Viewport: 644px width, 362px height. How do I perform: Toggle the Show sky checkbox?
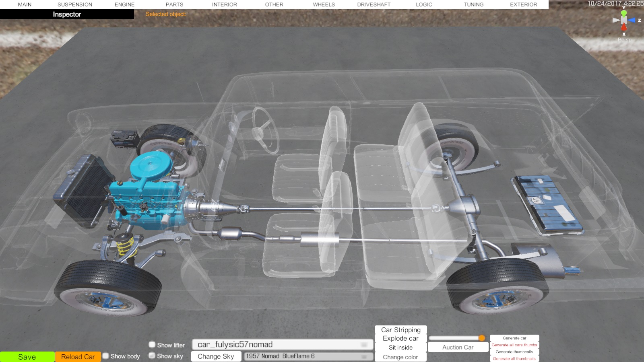pos(152,356)
